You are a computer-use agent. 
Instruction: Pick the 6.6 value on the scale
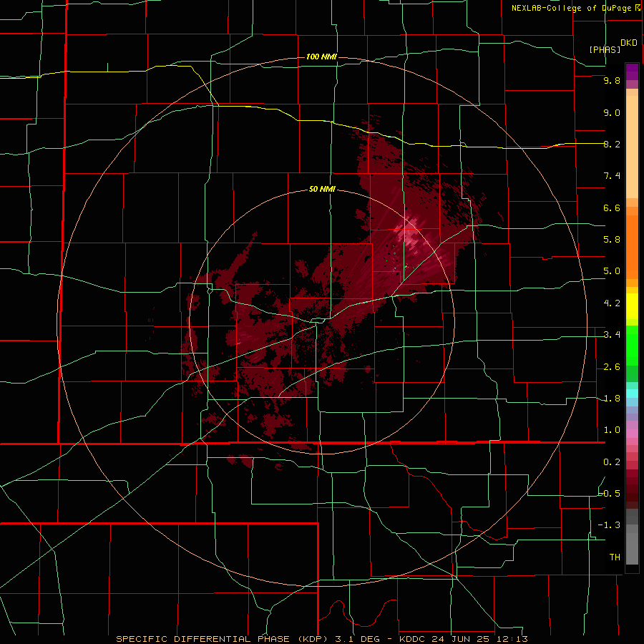tap(612, 208)
